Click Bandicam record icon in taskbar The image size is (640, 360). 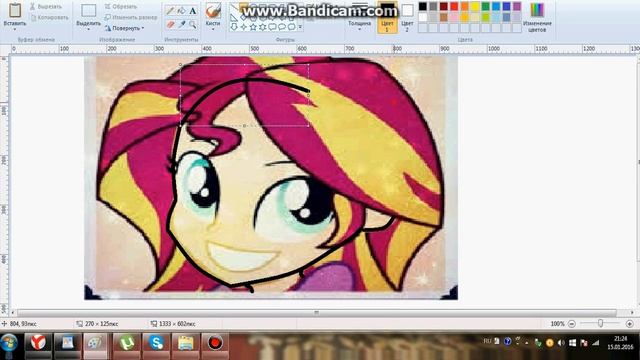click(x=215, y=343)
